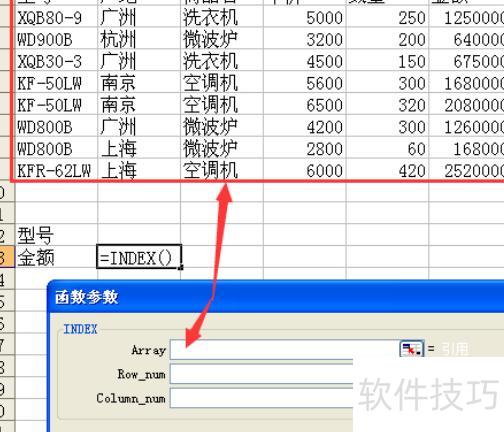504x432 pixels.
Task: Click the quantity cell 420
Action: point(387,170)
